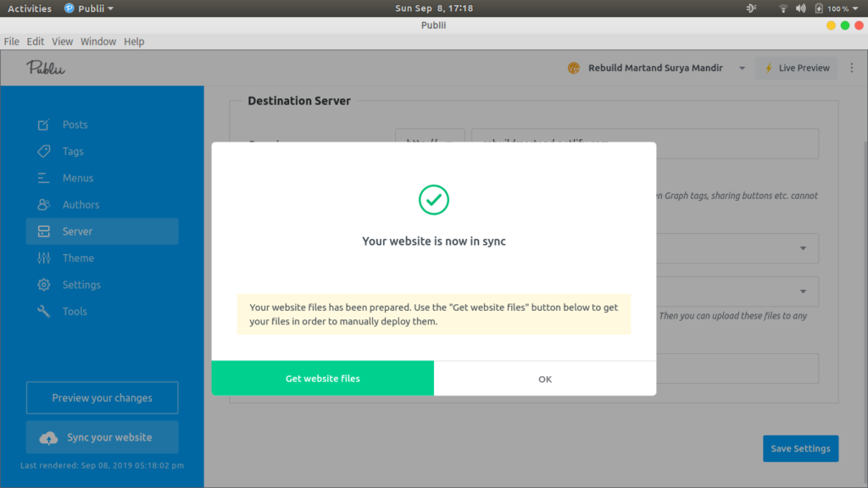Viewport: 868px width, 488px height.
Task: Click the 100 % battery percentage text
Action: [x=838, y=8]
